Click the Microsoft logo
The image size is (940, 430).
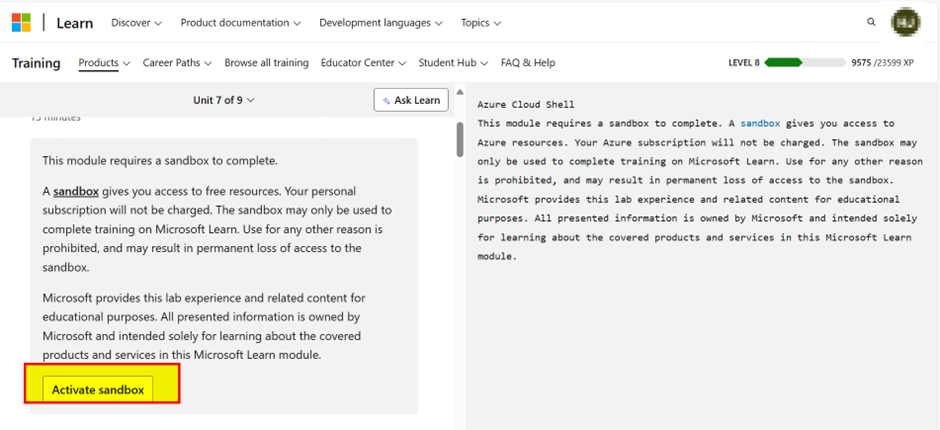click(21, 23)
